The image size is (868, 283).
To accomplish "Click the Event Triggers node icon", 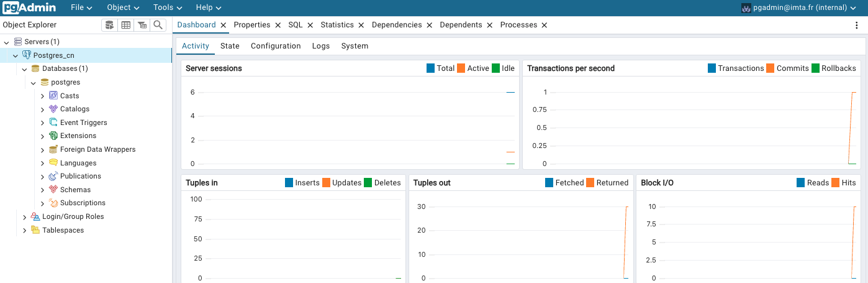I will [53, 123].
